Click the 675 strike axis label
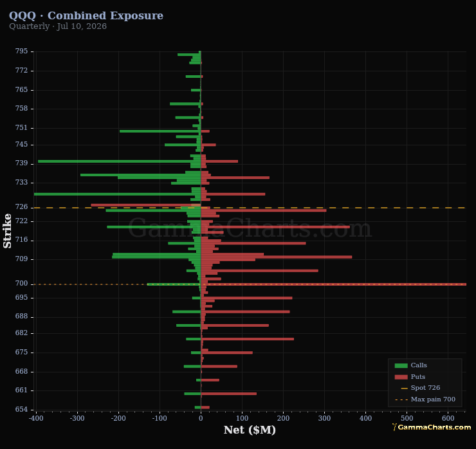This screenshot has height=449, width=476. (x=21, y=352)
